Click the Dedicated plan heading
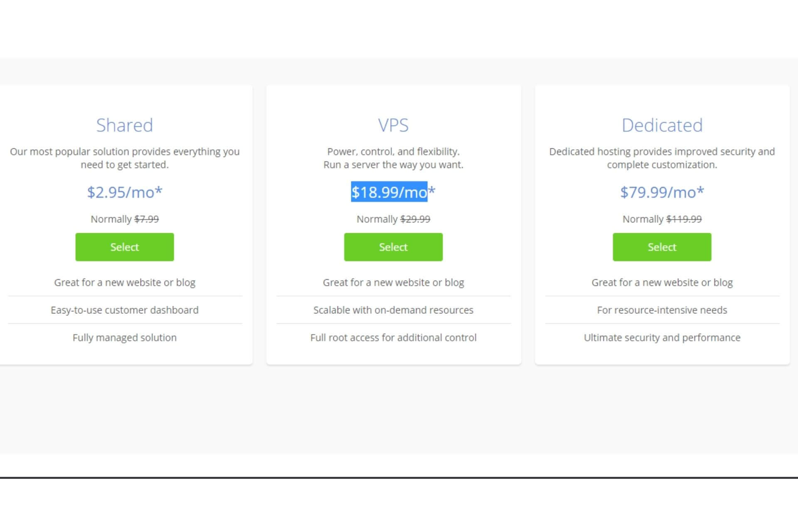The width and height of the screenshot is (798, 532). 662,125
